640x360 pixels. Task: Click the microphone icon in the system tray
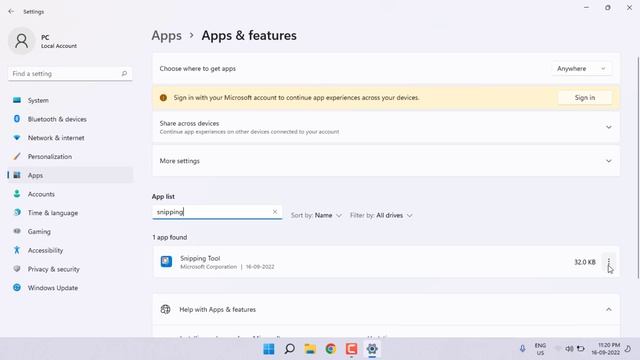pos(522,349)
